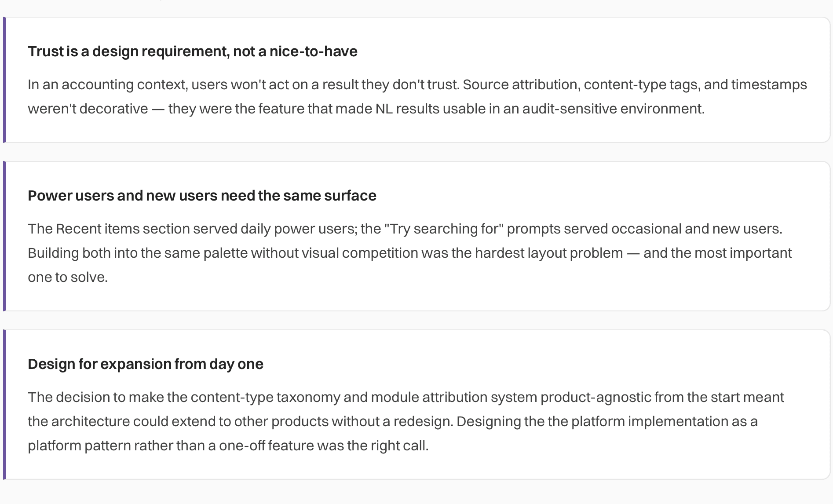Click the paragraph starting 'The decision to make'

[406, 421]
